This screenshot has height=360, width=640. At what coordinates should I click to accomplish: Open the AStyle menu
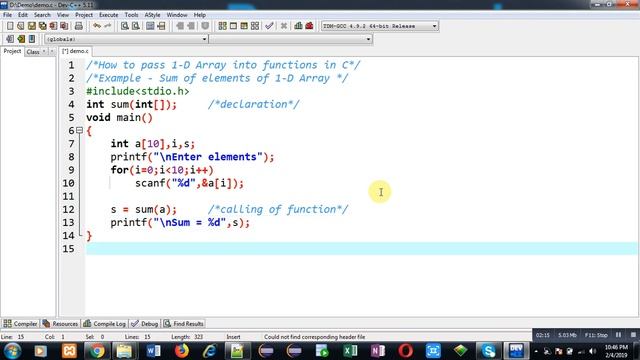pyautogui.click(x=152, y=15)
